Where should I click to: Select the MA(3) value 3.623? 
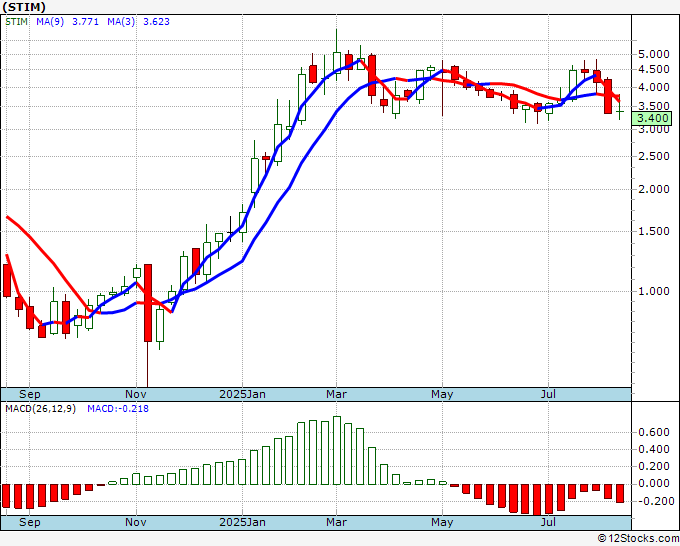pyautogui.click(x=156, y=22)
